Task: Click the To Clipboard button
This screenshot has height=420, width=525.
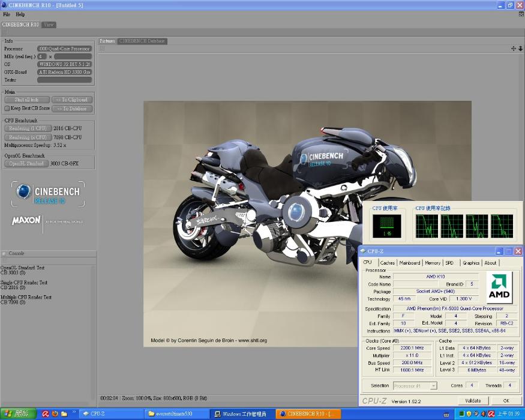Action: coord(72,100)
